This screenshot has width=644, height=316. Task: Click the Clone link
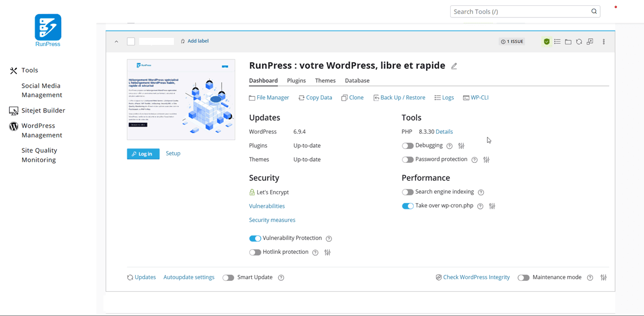(353, 98)
